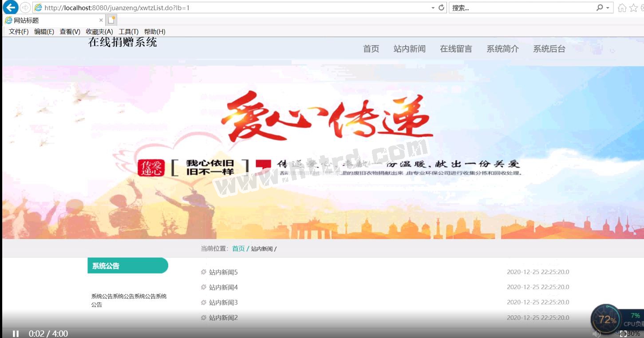Open the 工具(T) menu

pos(129,31)
